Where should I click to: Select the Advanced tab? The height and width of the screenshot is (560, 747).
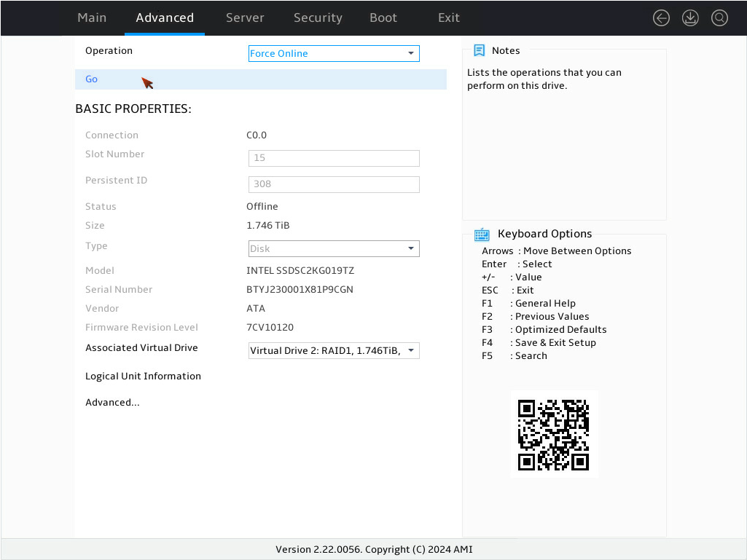[x=165, y=17]
